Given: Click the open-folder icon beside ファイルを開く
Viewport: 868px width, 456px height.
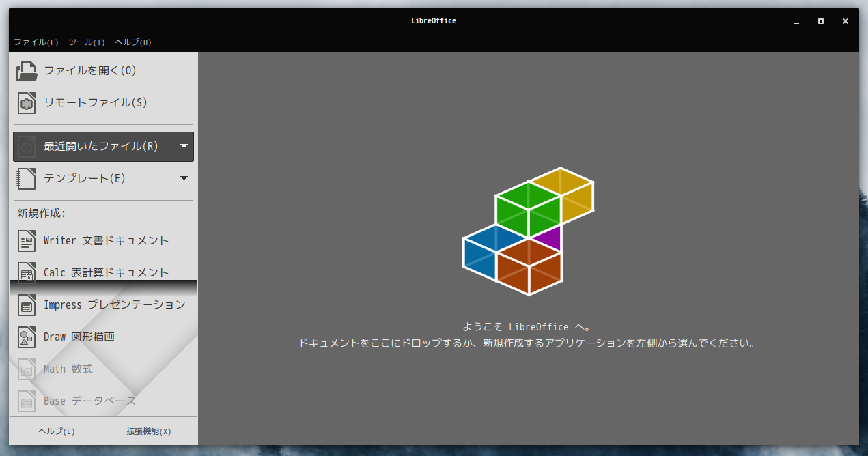Looking at the screenshot, I should coord(27,71).
